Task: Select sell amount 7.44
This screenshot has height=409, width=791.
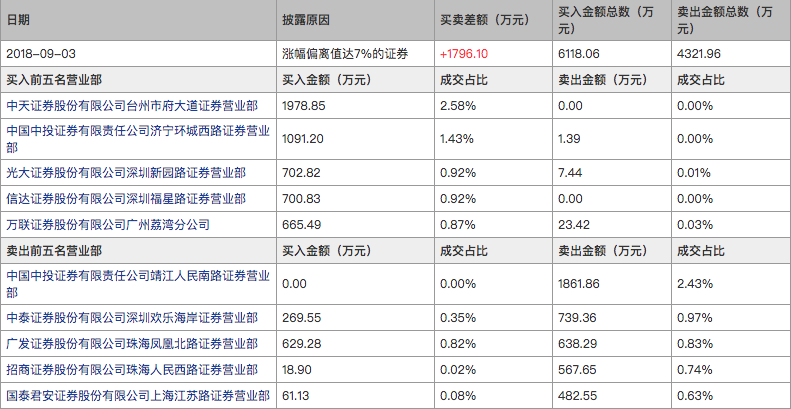Action: (570, 173)
